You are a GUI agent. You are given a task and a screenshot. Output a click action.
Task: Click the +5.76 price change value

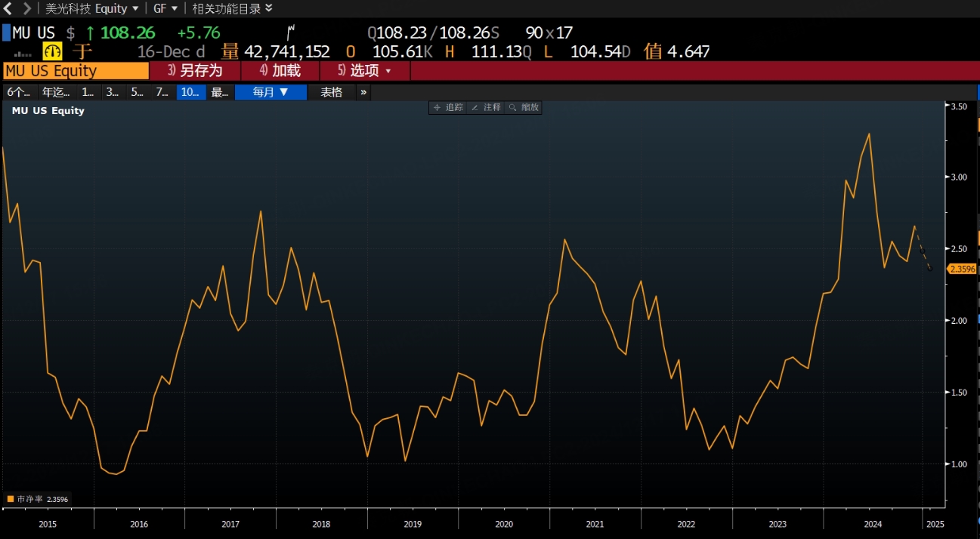(198, 32)
